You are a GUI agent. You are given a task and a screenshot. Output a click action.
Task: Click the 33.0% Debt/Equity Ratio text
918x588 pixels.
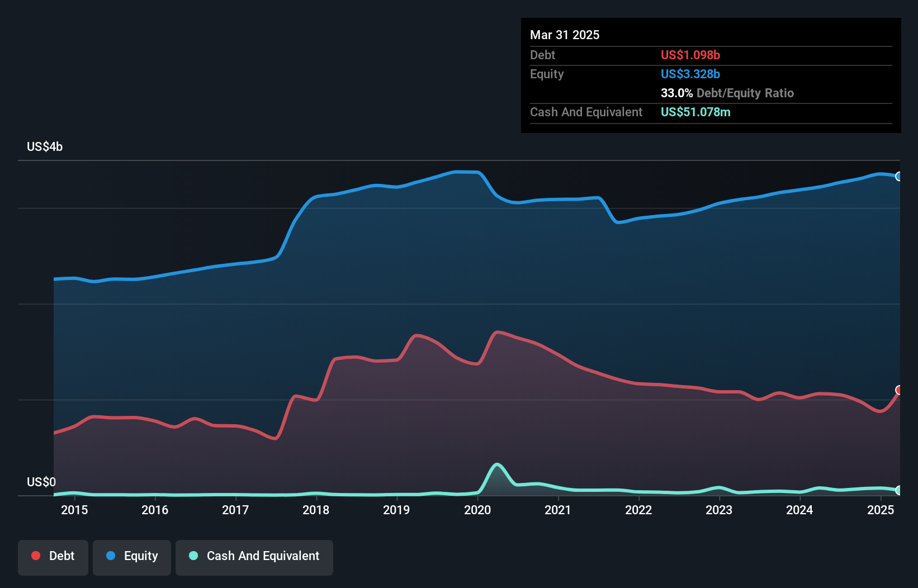click(727, 93)
